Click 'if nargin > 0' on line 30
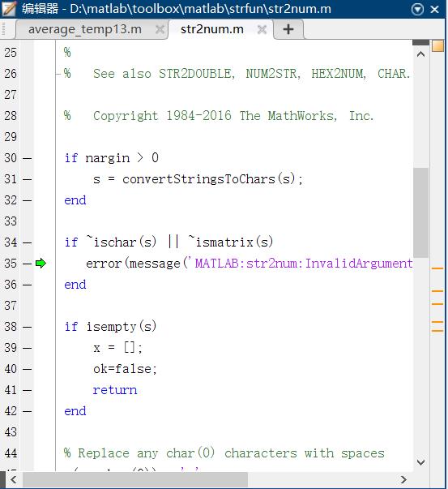This screenshot has height=489, width=448. pos(112,158)
